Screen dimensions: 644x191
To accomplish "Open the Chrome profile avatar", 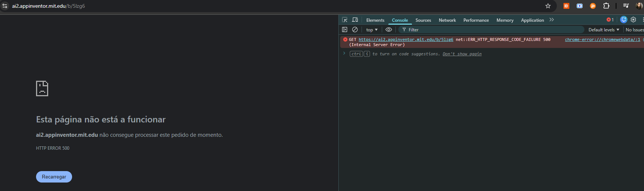I will click(639, 6).
